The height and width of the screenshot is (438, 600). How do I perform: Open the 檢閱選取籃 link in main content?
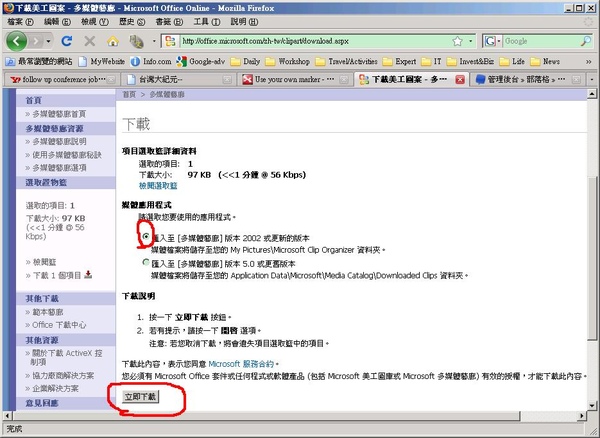click(x=158, y=186)
